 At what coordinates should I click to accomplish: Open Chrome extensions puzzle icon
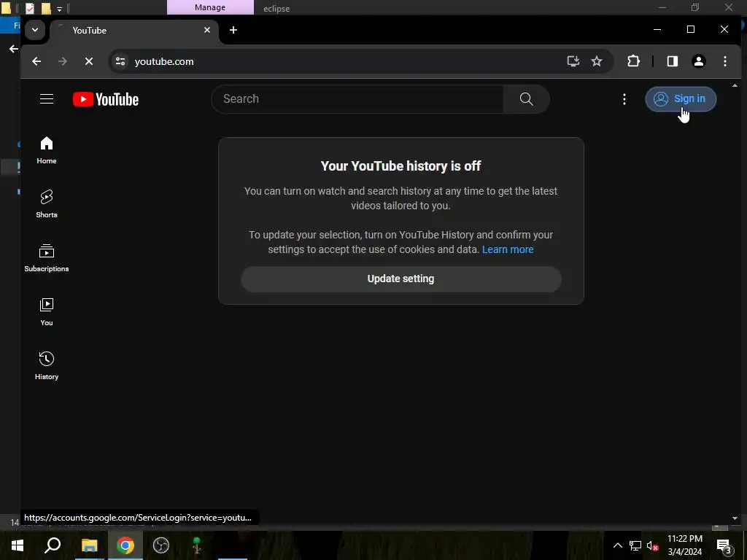tap(633, 61)
